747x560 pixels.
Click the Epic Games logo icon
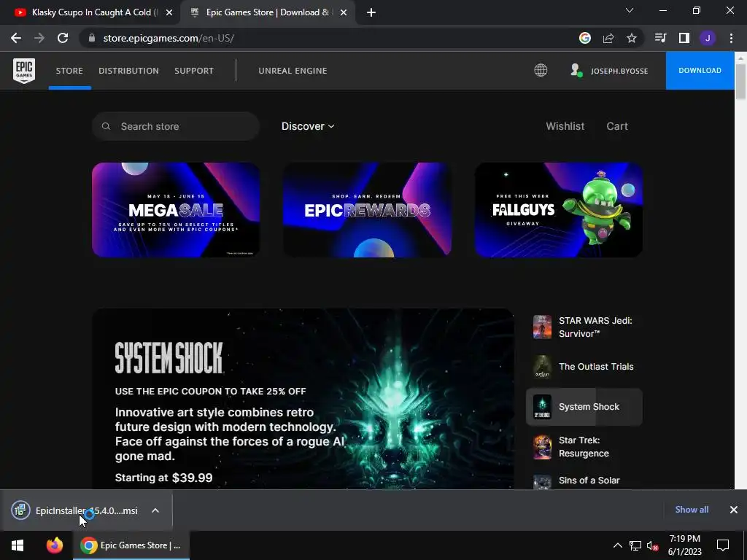pyautogui.click(x=24, y=71)
